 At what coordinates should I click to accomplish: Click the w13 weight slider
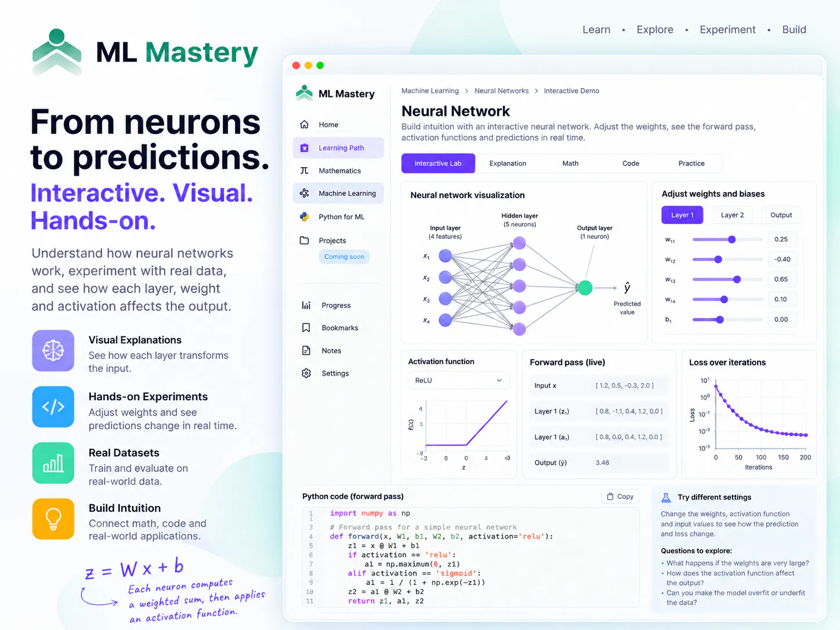(727, 280)
